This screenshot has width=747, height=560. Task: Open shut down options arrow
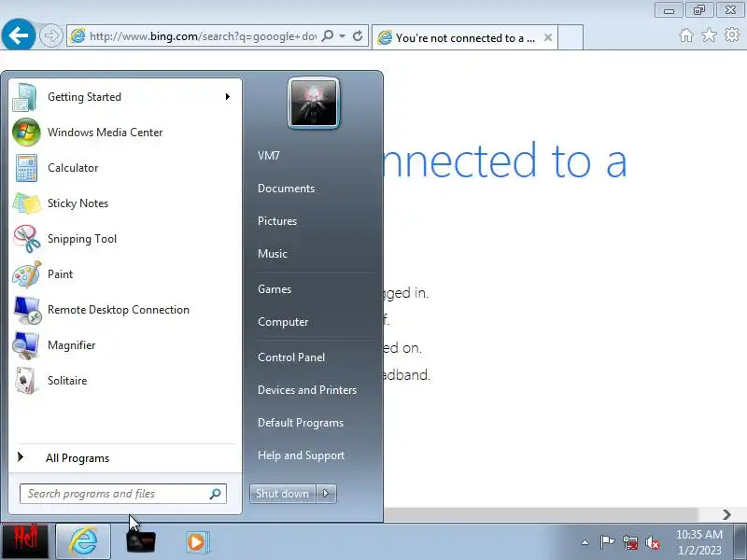pos(326,494)
